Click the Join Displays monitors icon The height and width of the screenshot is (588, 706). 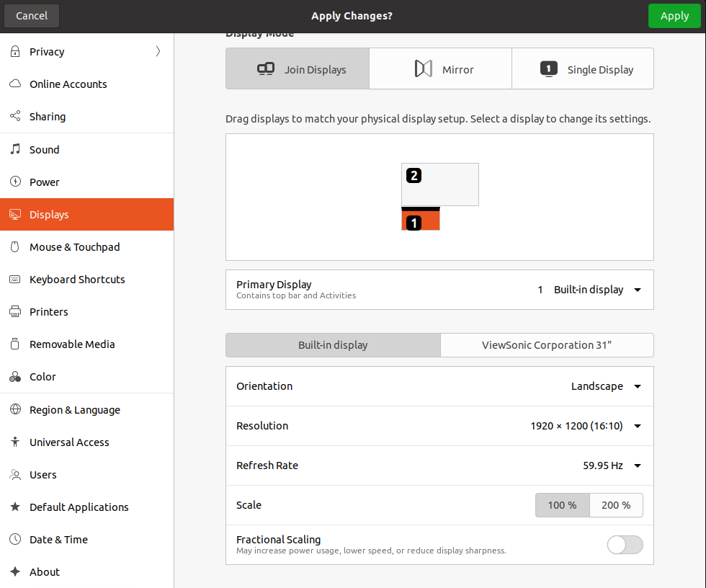266,69
